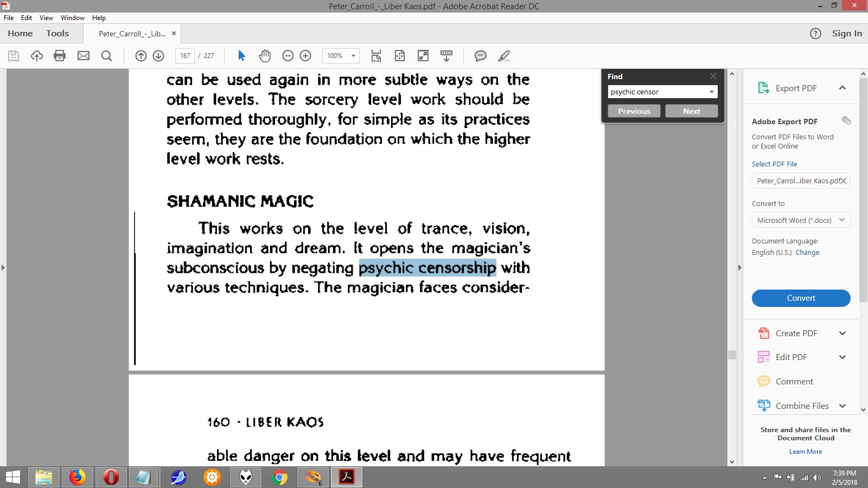Click the blue Convert button
Screen dimensions: 868x488
[x=801, y=298]
